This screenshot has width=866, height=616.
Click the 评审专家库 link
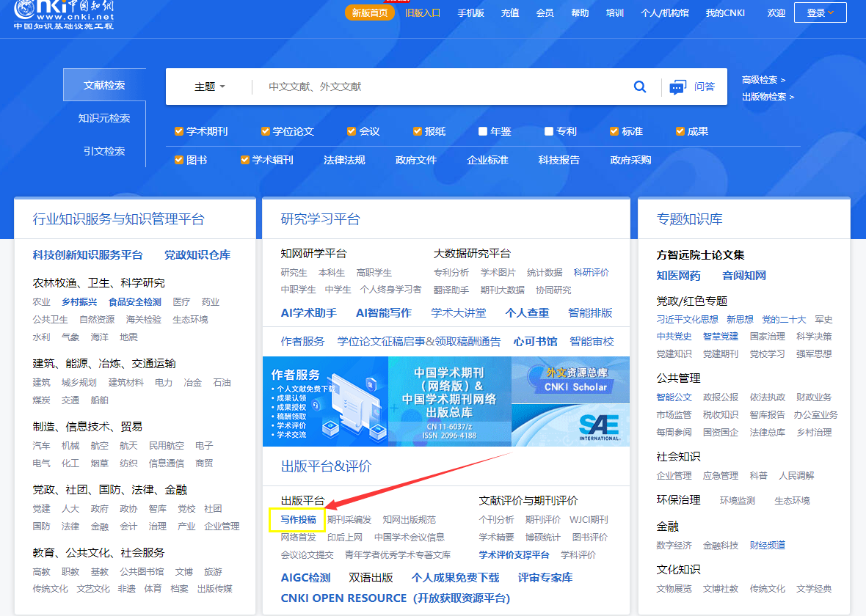[x=545, y=577]
